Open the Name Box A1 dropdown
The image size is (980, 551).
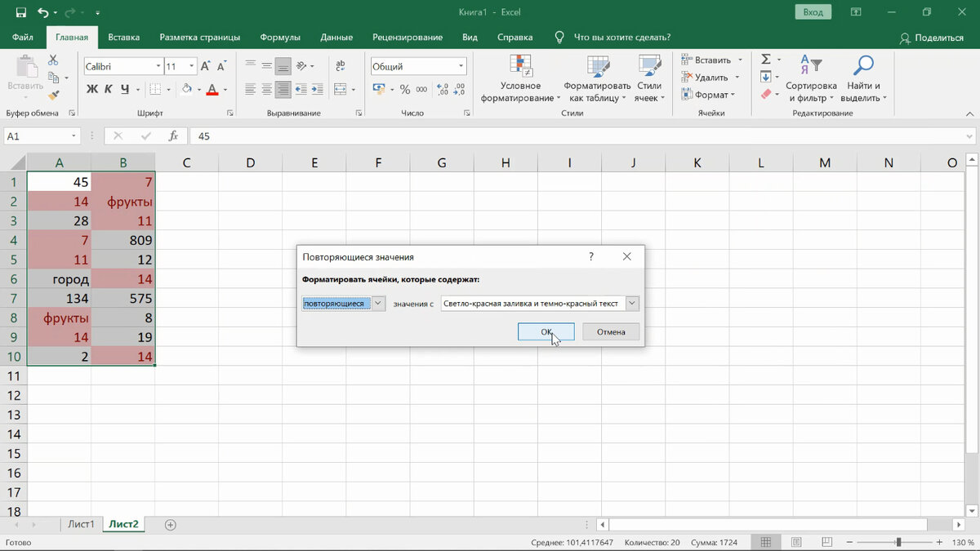(74, 136)
